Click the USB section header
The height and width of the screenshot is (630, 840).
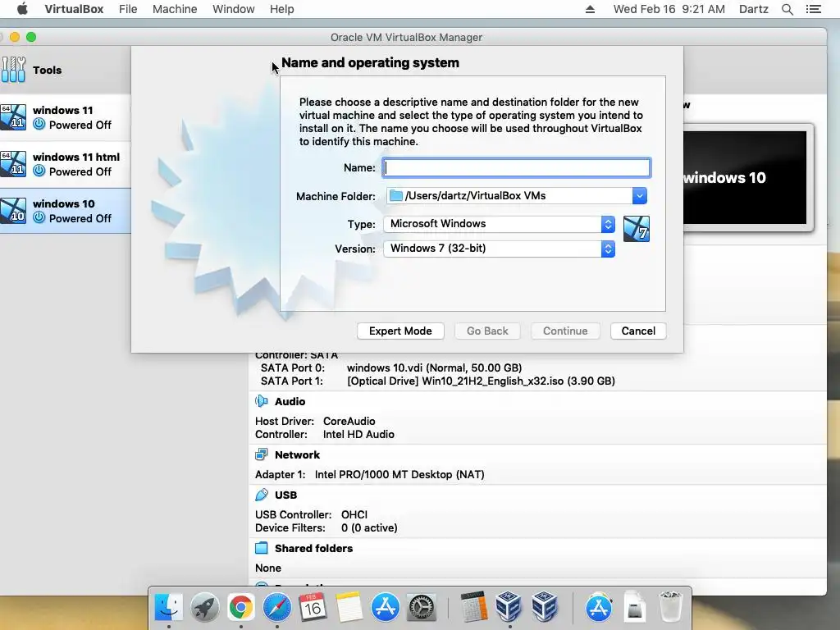click(x=285, y=495)
